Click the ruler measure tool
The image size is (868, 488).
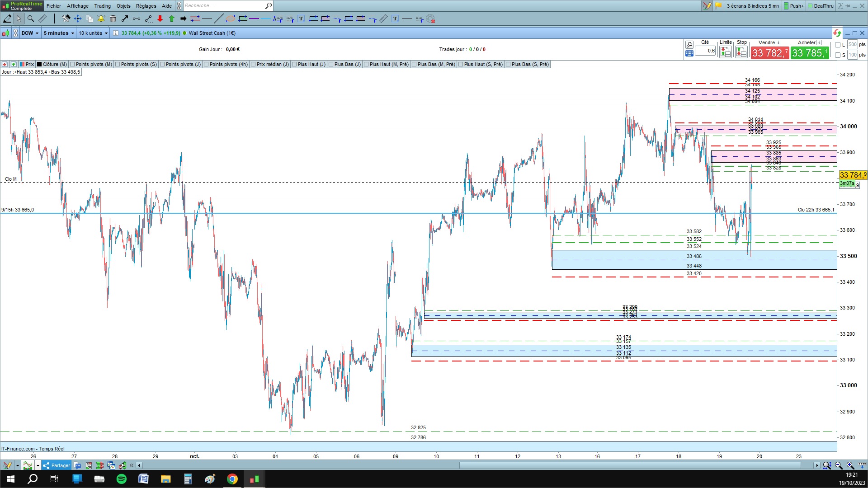pos(42,19)
